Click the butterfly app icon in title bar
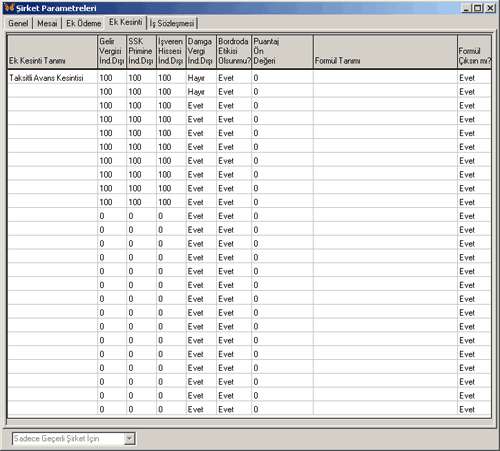This screenshot has width=500, height=451. coord(9,7)
